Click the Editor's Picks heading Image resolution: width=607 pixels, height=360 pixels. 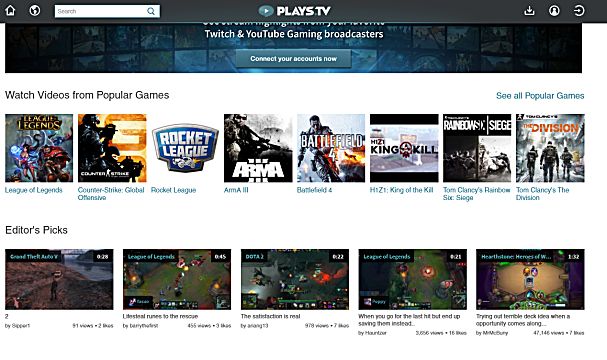click(x=36, y=230)
